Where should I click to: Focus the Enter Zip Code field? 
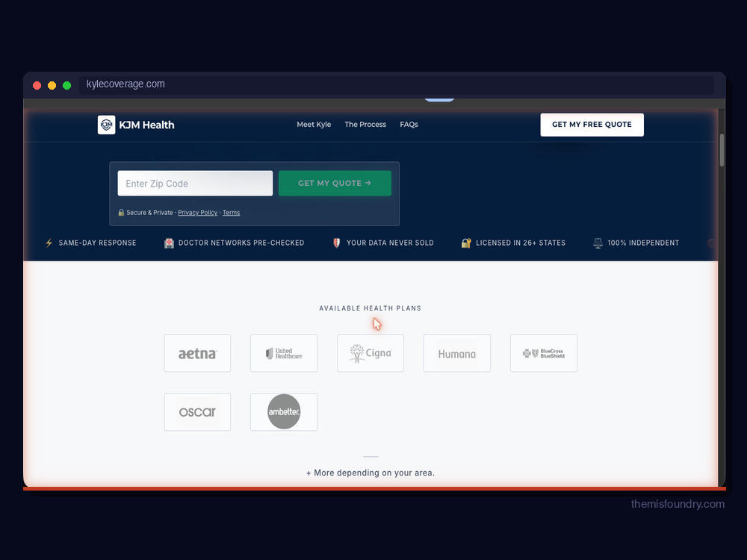point(195,184)
